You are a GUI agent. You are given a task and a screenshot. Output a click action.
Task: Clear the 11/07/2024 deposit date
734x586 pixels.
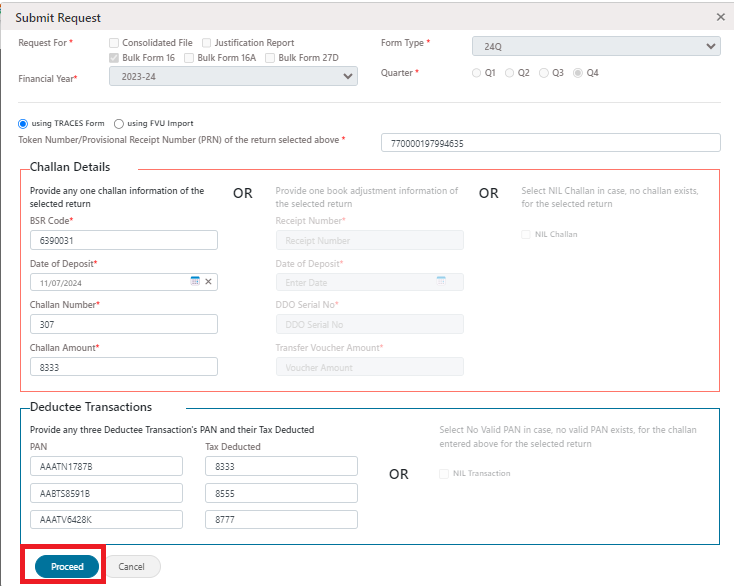(x=208, y=281)
